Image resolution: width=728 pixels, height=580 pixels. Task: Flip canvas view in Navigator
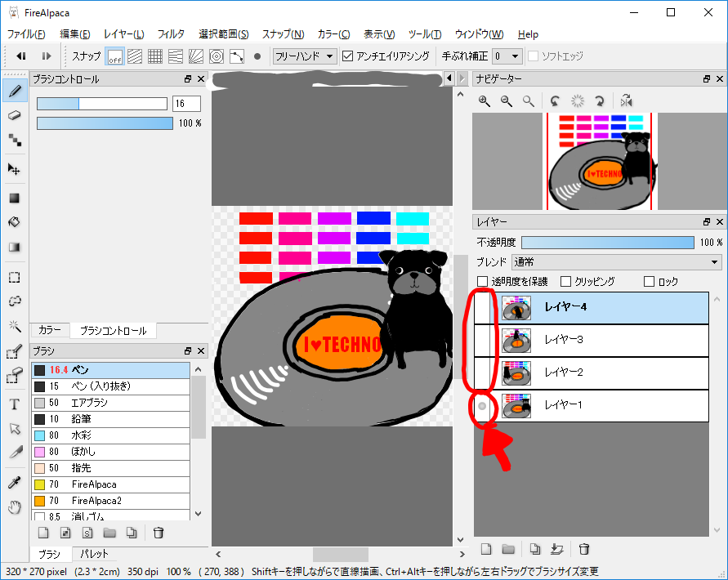pyautogui.click(x=627, y=100)
